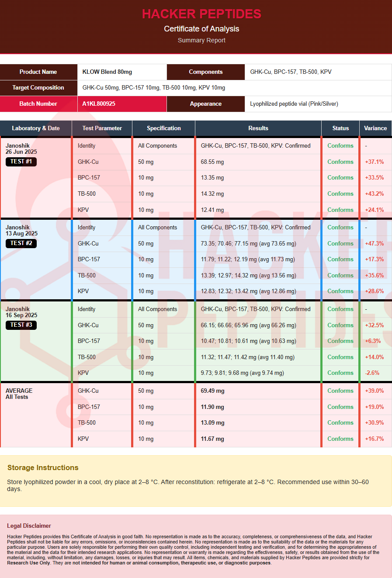This screenshot has width=392, height=578.
Task: Click variance value '+28.6%'
Action: coord(375,291)
